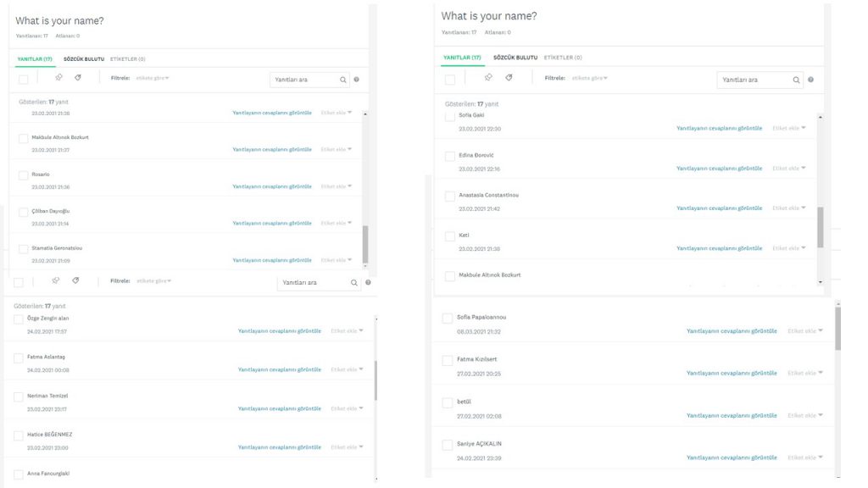868x488 pixels.
Task: Click the tag icon above Özge Zengin alan's row
Action: pyautogui.click(x=75, y=280)
